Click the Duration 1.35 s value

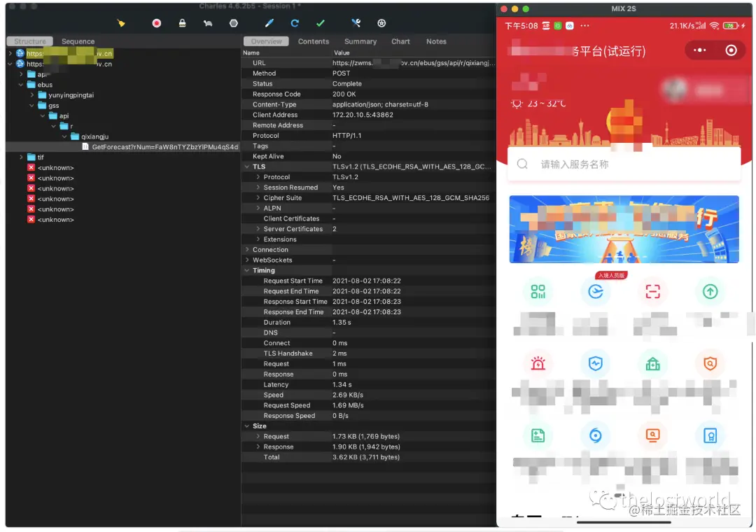[x=342, y=323]
